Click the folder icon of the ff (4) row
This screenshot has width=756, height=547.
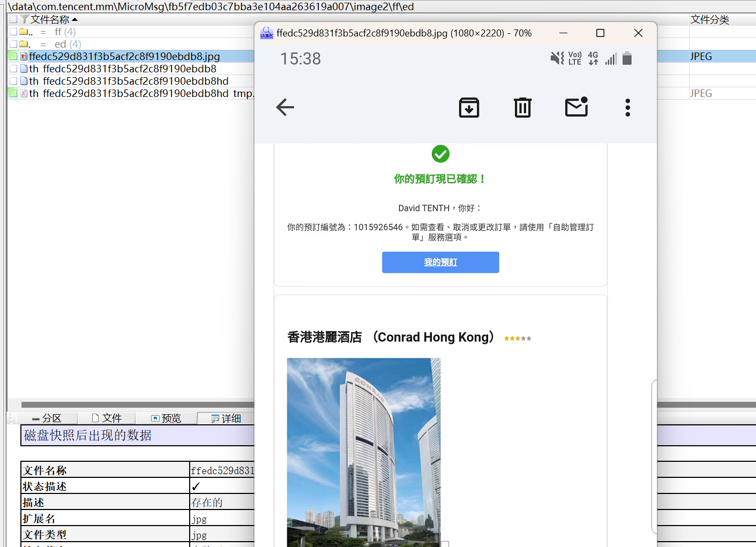24,32
